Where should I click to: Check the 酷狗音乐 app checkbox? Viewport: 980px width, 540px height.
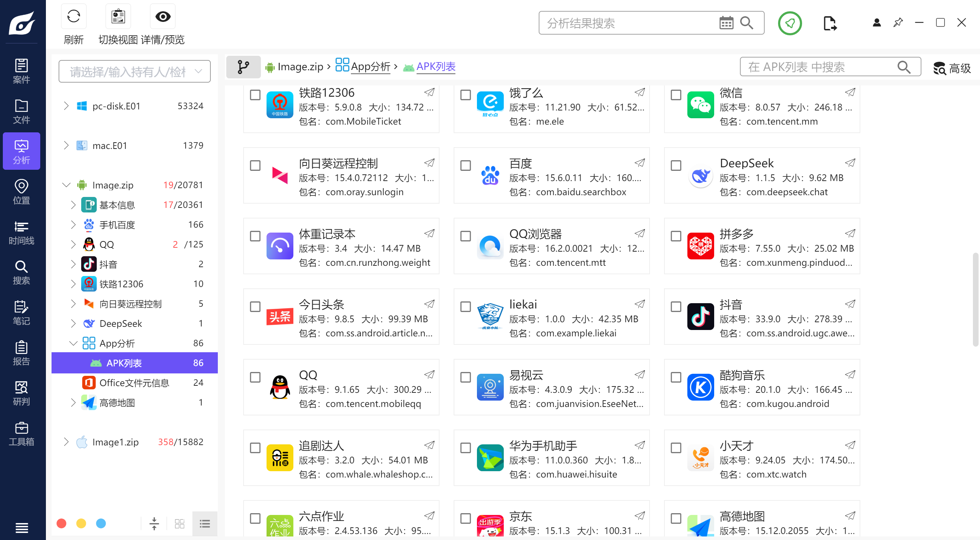click(676, 377)
